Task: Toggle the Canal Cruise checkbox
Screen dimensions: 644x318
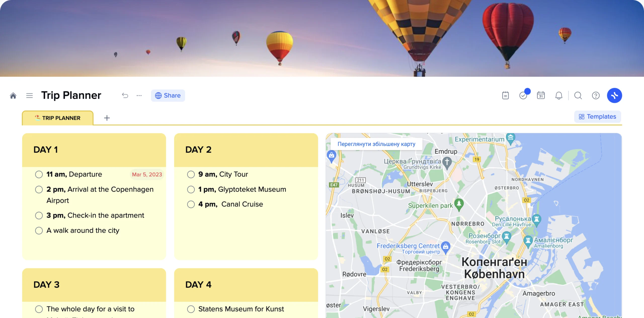Action: (191, 204)
